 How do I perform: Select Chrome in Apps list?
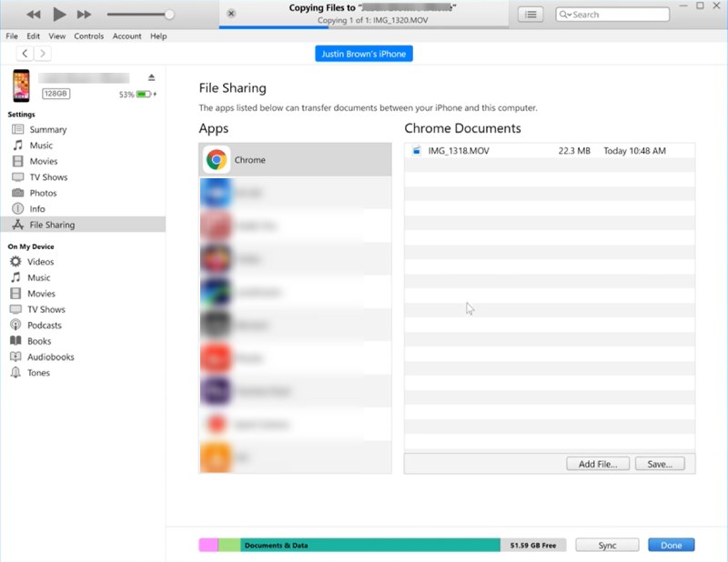coord(295,160)
